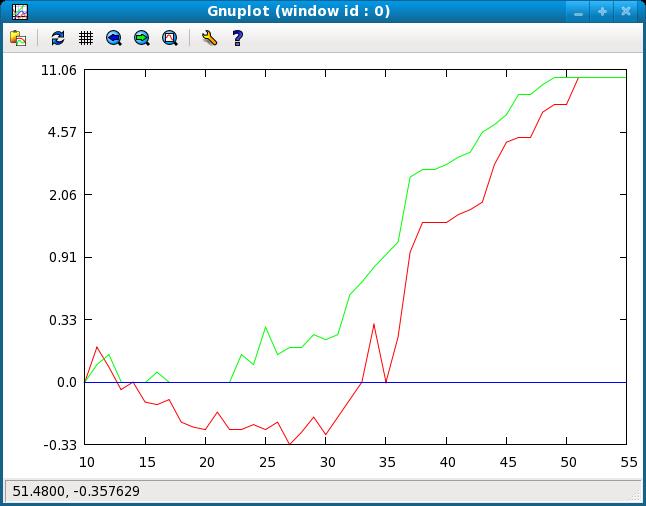Click the y-axis label 0.33
646x506 pixels.
tap(62, 320)
